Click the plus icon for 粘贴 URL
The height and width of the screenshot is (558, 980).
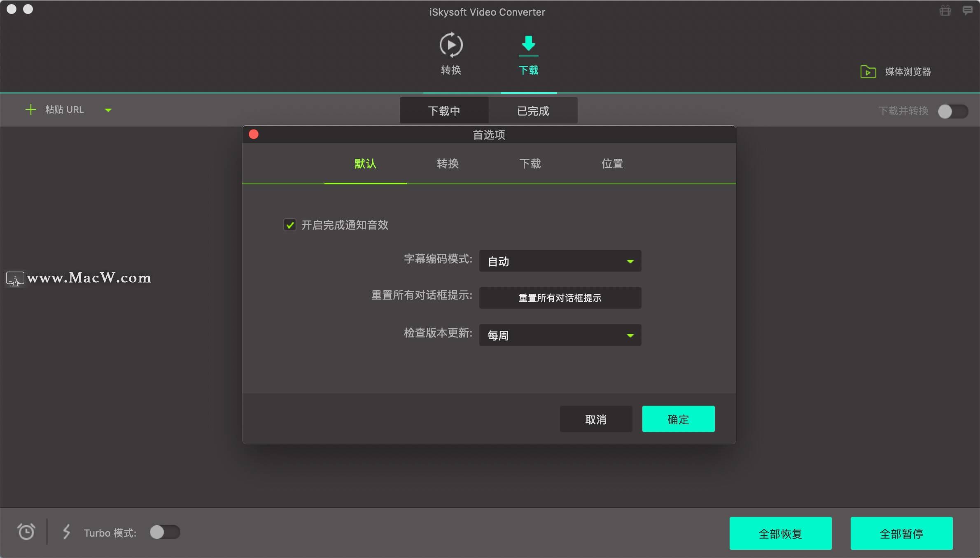[31, 109]
